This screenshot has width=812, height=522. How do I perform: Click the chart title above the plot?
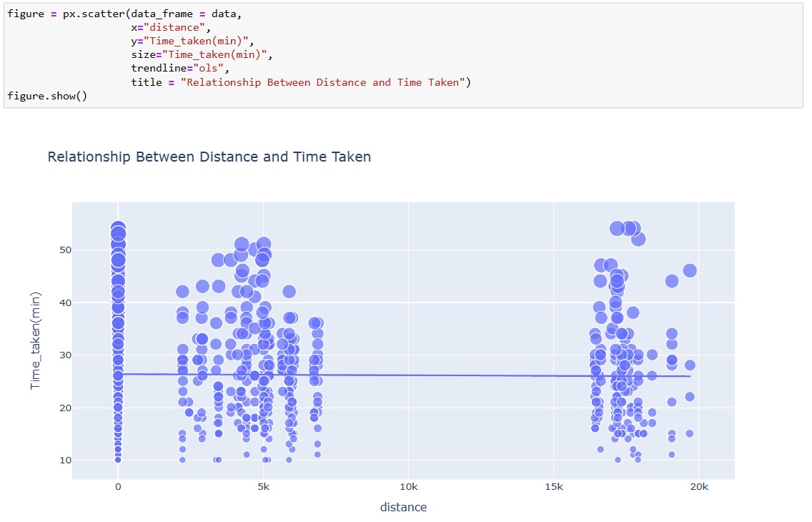click(x=209, y=157)
